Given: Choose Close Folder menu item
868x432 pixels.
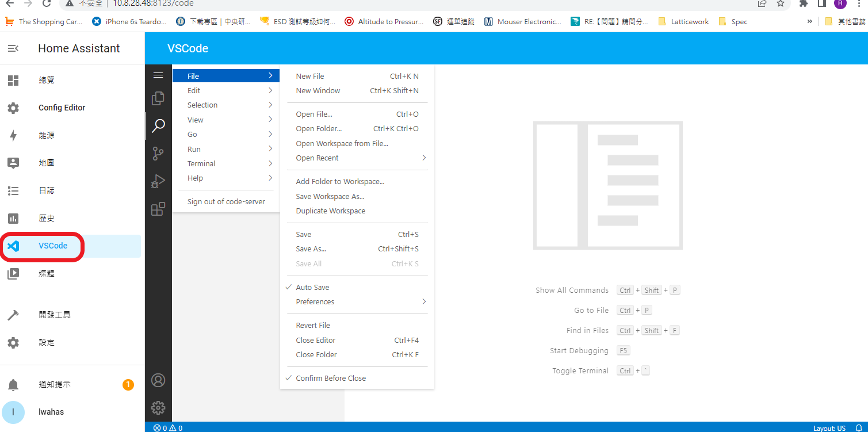Looking at the screenshot, I should (357, 354).
